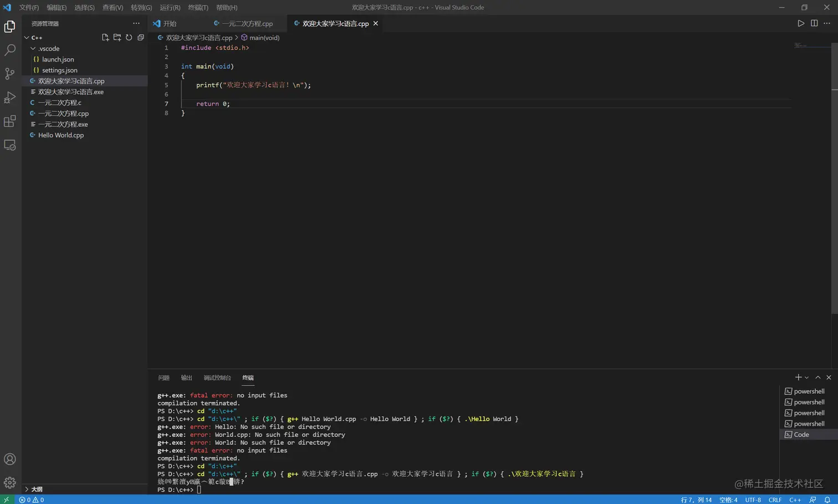Open the Manage gear settings icon

pos(10,482)
